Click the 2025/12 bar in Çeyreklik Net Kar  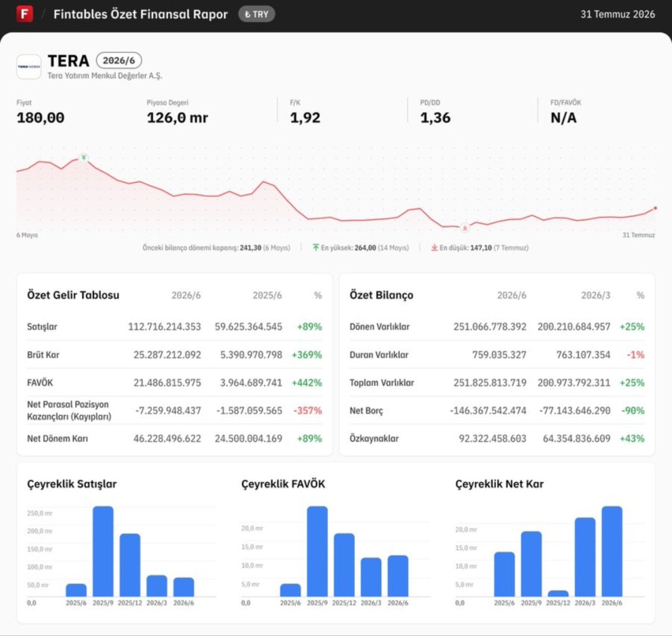point(558,593)
